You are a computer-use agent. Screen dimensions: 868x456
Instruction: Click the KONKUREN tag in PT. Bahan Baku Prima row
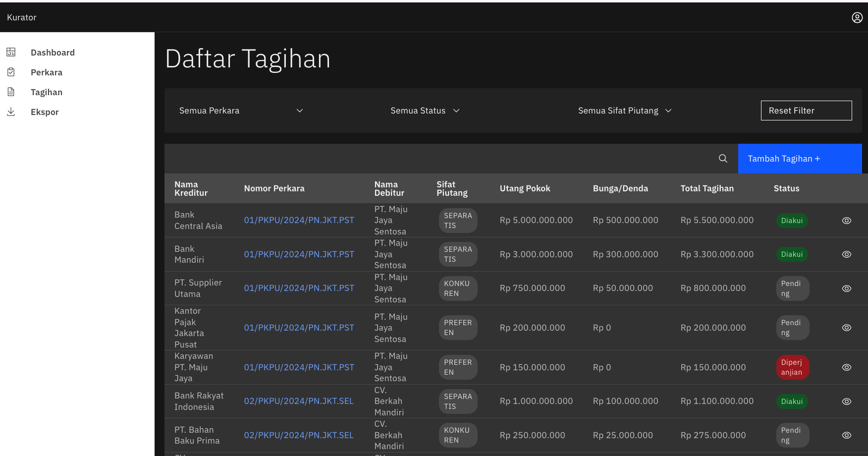[458, 435]
